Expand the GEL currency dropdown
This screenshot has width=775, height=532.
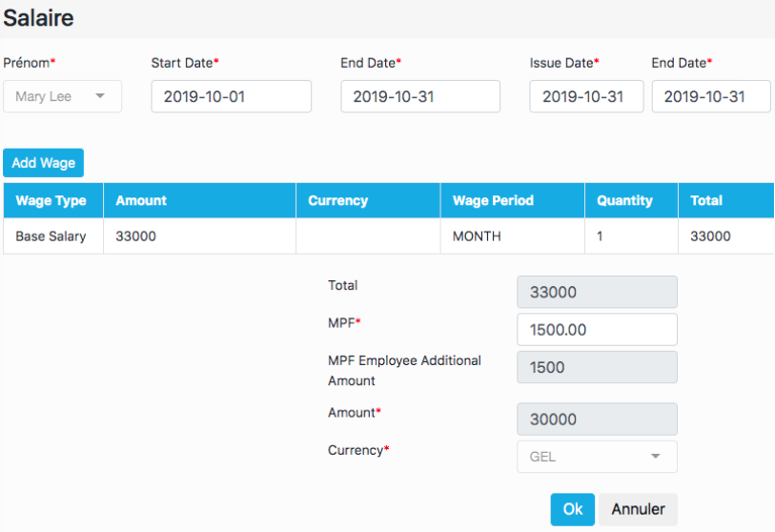click(597, 457)
